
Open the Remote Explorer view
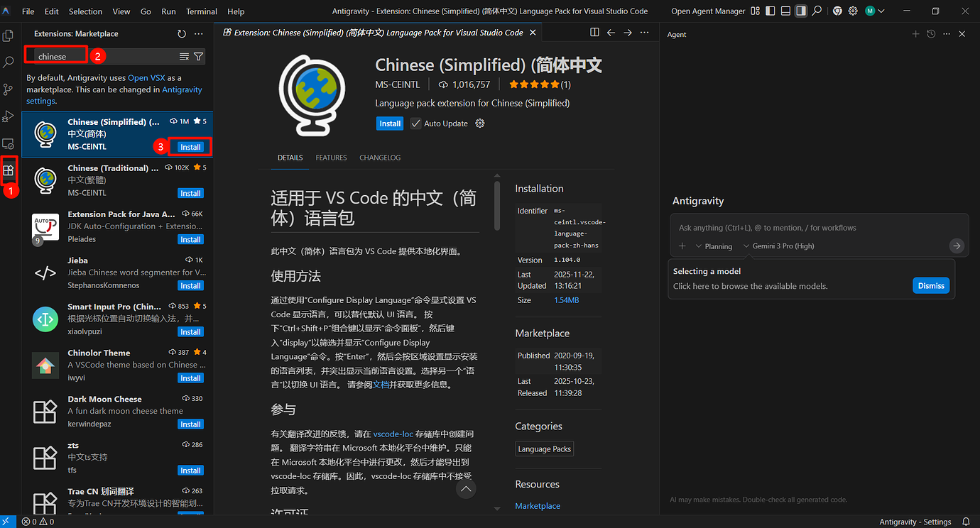click(9, 143)
